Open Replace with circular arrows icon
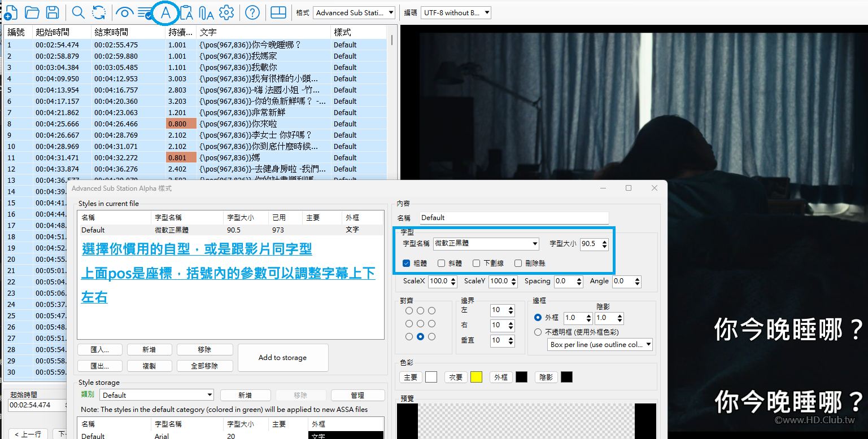 [x=99, y=12]
